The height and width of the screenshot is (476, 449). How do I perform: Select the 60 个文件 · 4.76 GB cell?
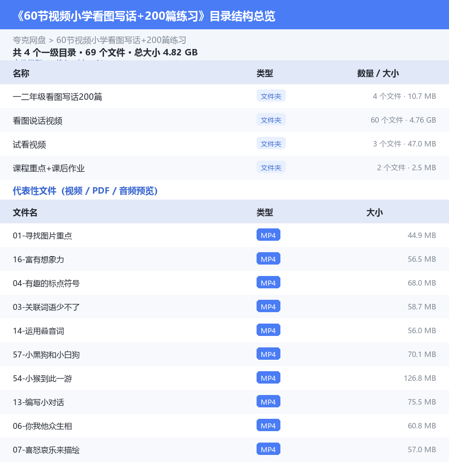[403, 120]
